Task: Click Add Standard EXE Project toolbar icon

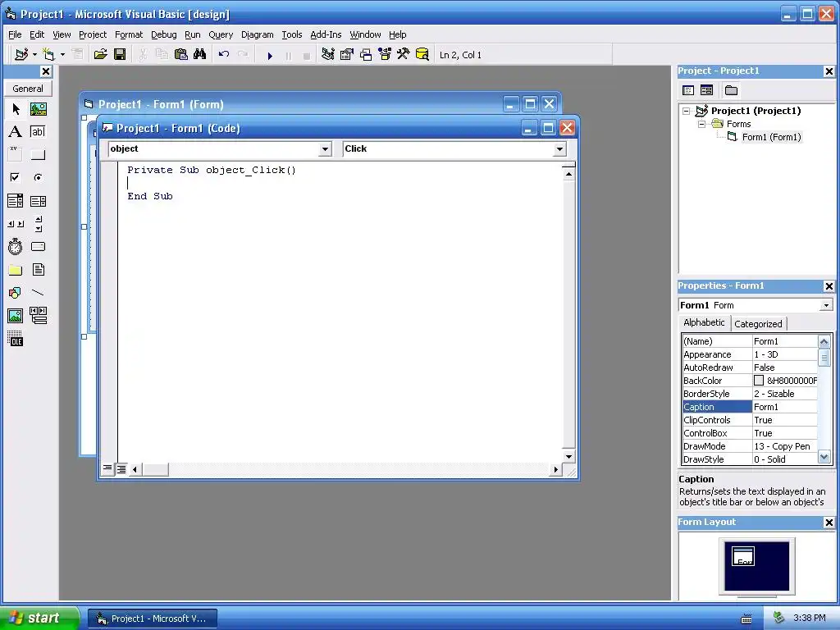Action: point(21,55)
